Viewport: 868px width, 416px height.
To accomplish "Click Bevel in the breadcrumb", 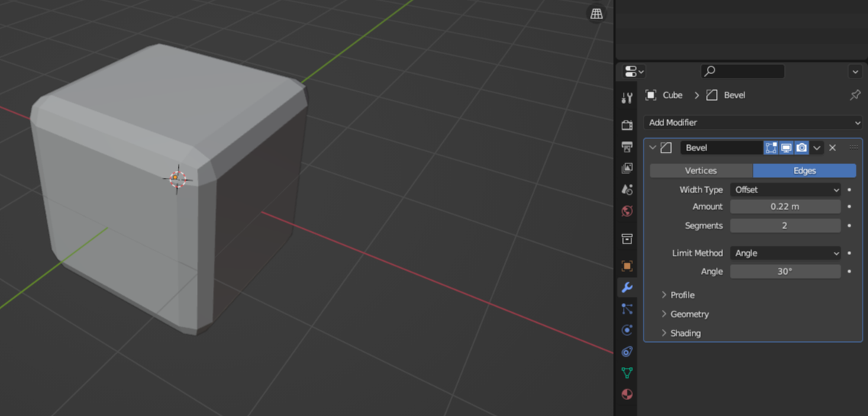I will pos(734,95).
